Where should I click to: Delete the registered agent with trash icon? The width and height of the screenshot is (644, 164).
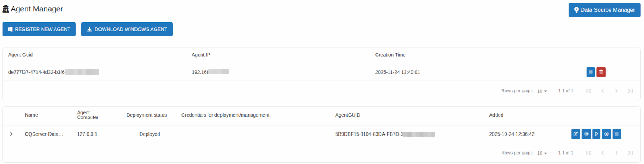[x=601, y=72]
